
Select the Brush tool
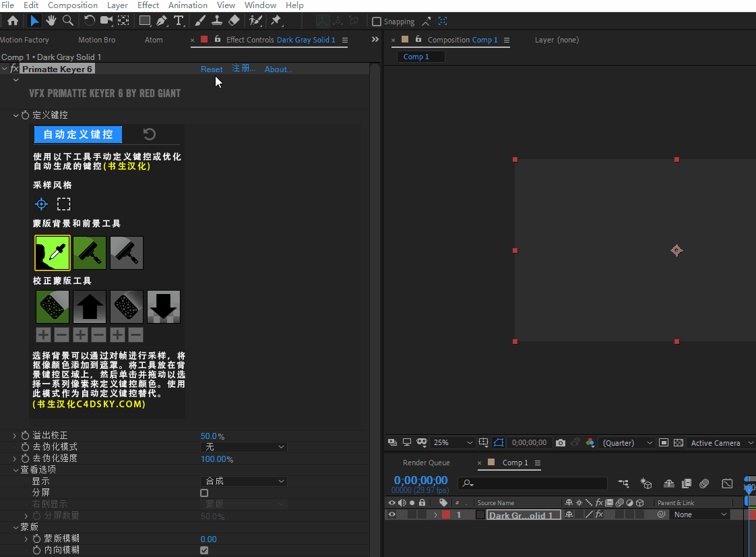199,21
